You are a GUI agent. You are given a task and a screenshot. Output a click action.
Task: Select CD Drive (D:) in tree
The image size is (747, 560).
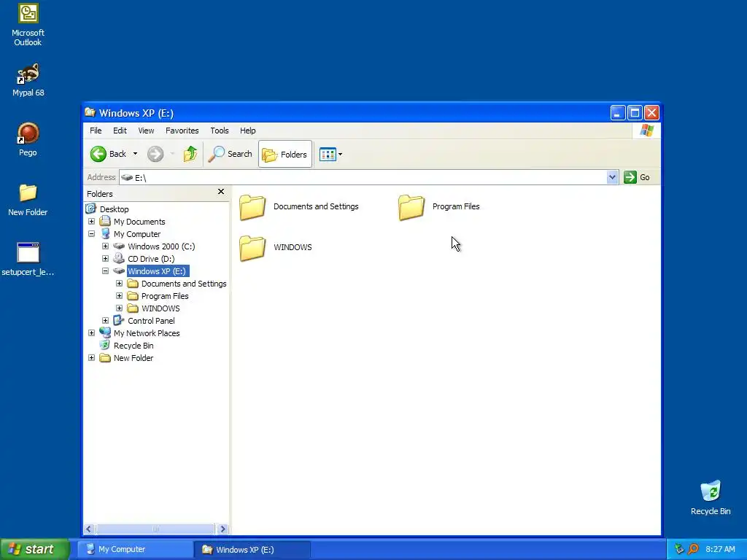(x=151, y=259)
